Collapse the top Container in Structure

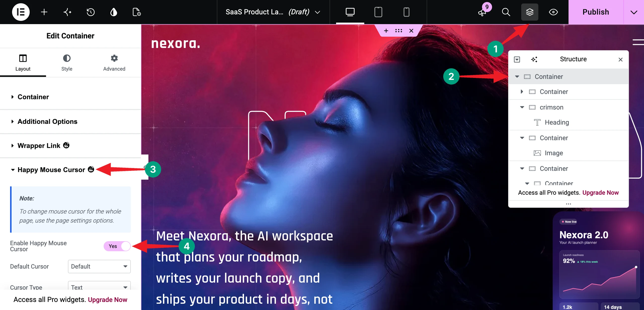(x=517, y=76)
